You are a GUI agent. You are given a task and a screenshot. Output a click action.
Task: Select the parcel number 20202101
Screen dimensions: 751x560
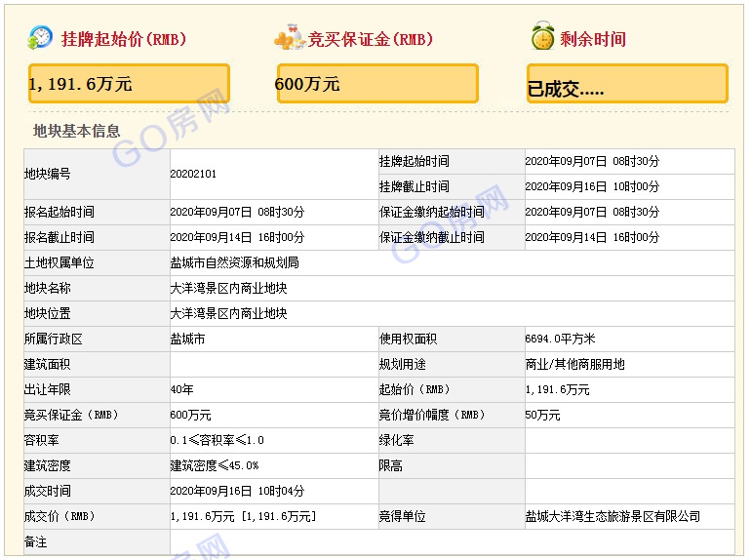coord(193,174)
